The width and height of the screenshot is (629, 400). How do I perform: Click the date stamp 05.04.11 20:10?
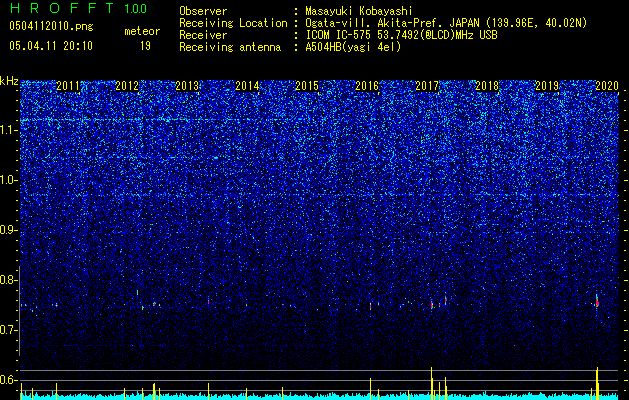coord(51,46)
